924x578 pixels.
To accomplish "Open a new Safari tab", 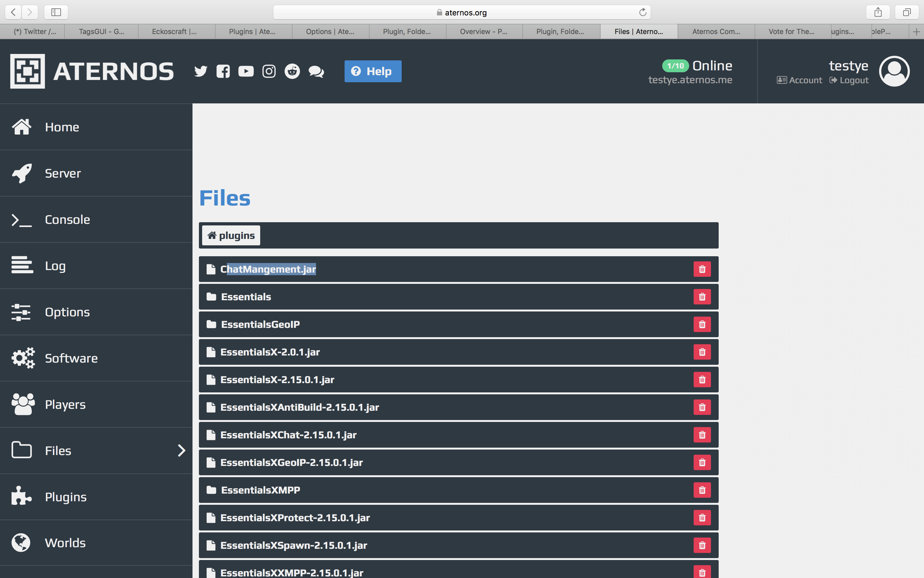I will [916, 32].
